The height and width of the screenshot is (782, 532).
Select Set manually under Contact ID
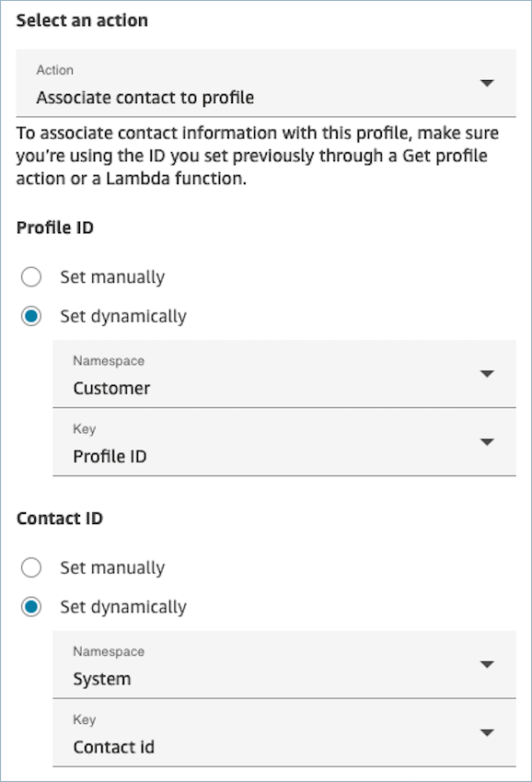coord(30,567)
